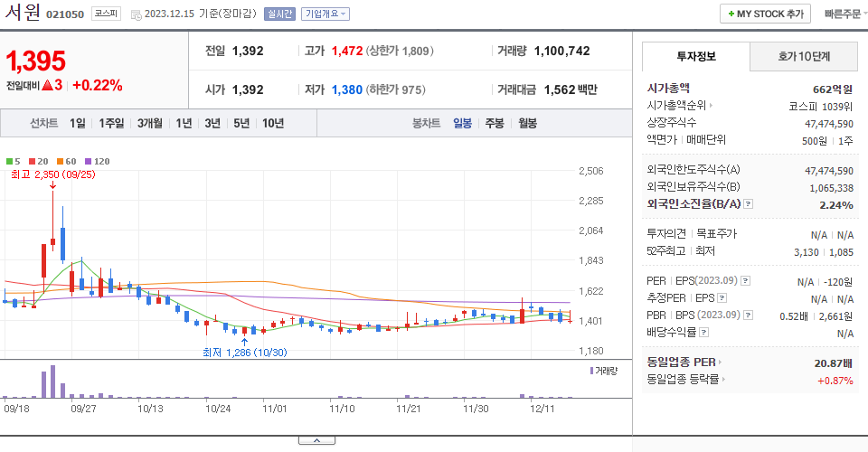The image size is (868, 452).
Task: Click the green plus icon on MY STOCK 추가
Action: pos(731,14)
